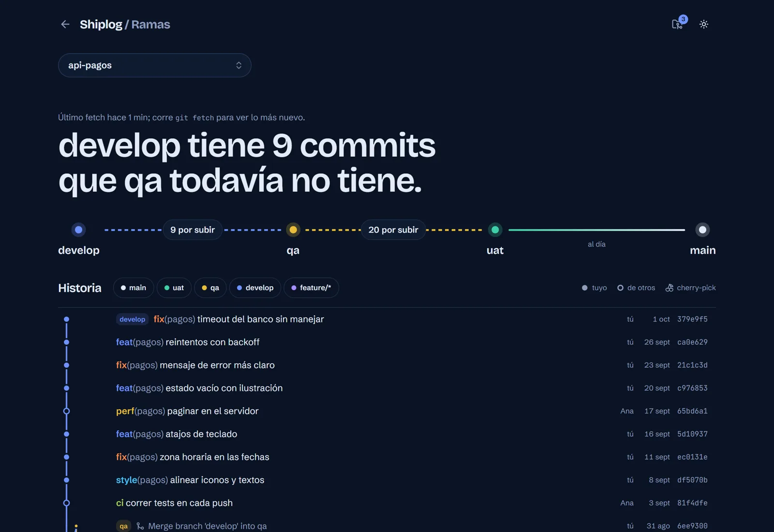Open commit 'zona horaria en las fechas'
Screen dimensions: 774x532
coord(387,457)
